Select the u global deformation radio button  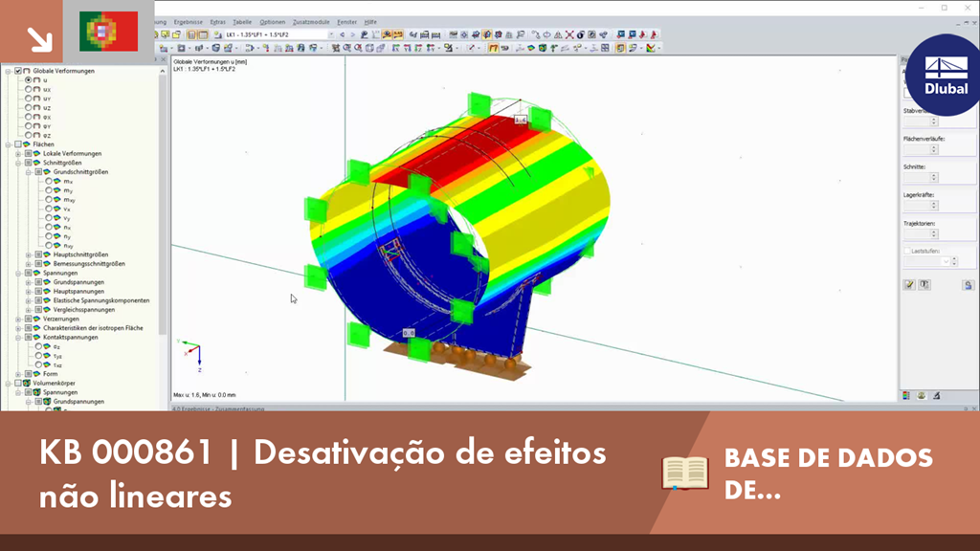[x=28, y=80]
